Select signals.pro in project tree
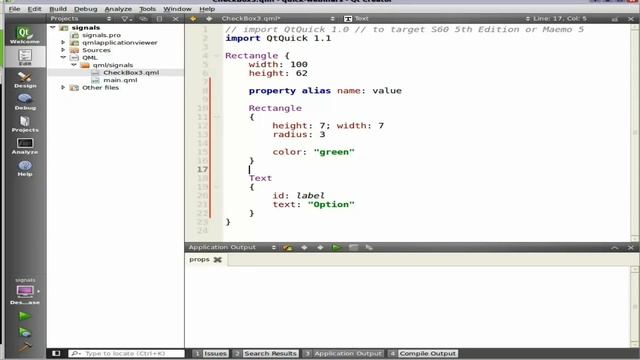640x360 pixels. (x=101, y=35)
